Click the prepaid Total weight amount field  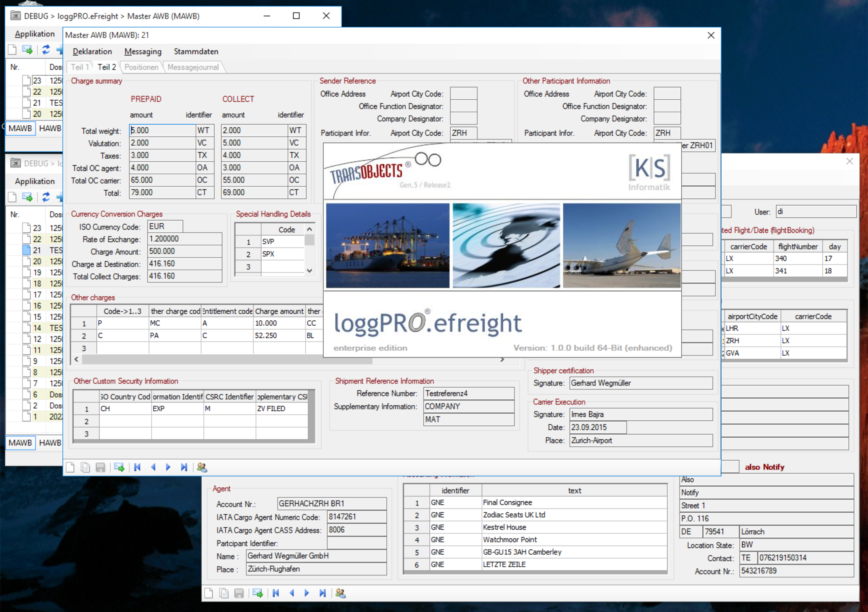(162, 130)
